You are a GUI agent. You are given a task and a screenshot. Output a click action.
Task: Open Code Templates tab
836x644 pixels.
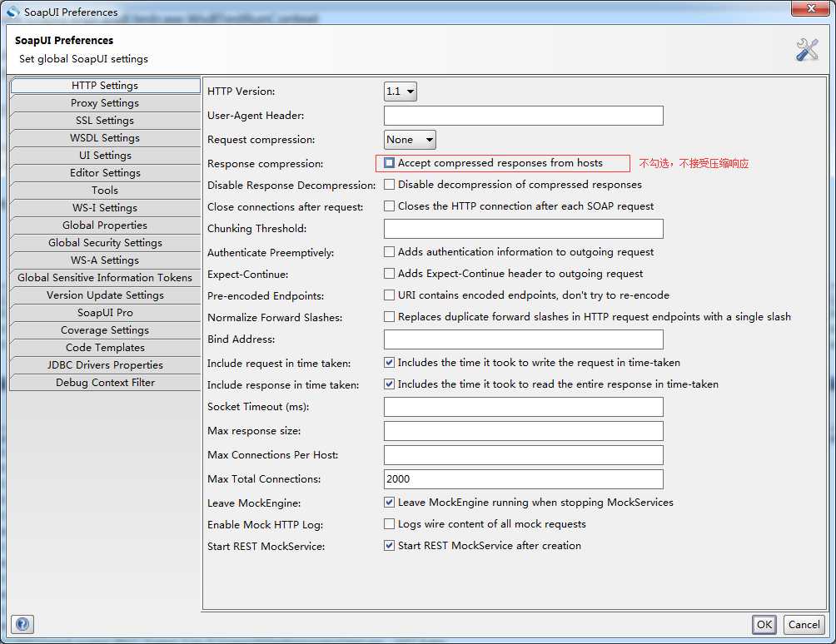click(105, 347)
